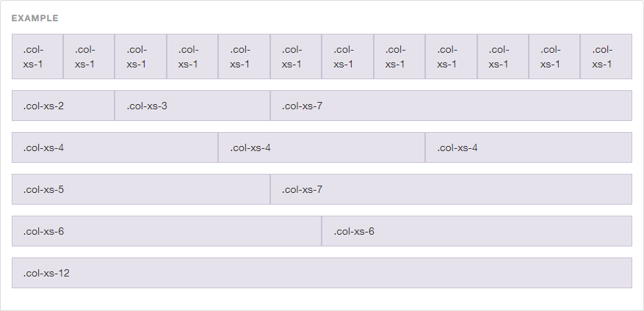The image size is (644, 311).
Task: Click the leftmost .col-xs-4 block
Action: point(115,147)
